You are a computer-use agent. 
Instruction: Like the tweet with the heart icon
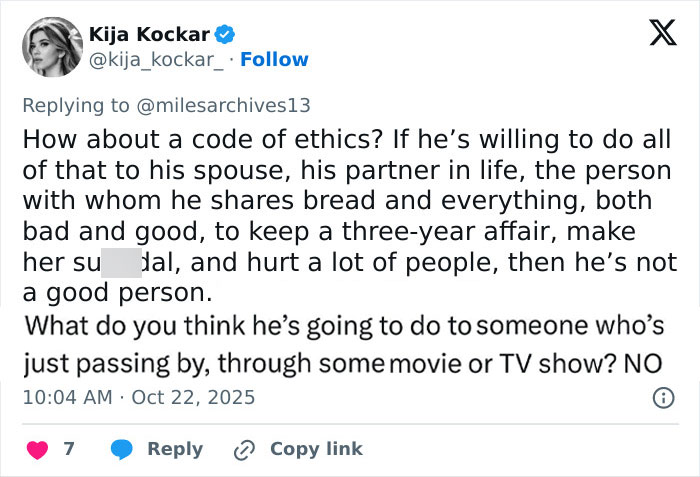pos(37,449)
